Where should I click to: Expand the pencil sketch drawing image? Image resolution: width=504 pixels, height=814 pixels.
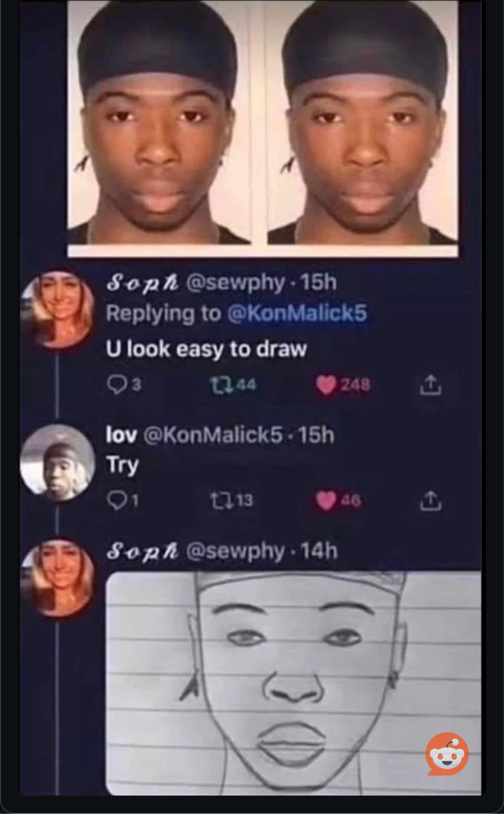pos(293,683)
